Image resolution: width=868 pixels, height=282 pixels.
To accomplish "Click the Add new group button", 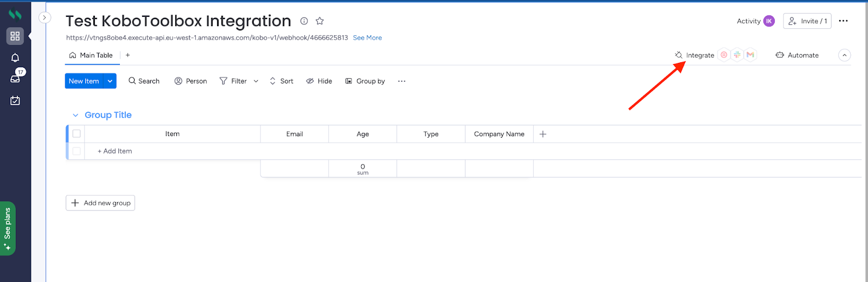I will pyautogui.click(x=100, y=203).
